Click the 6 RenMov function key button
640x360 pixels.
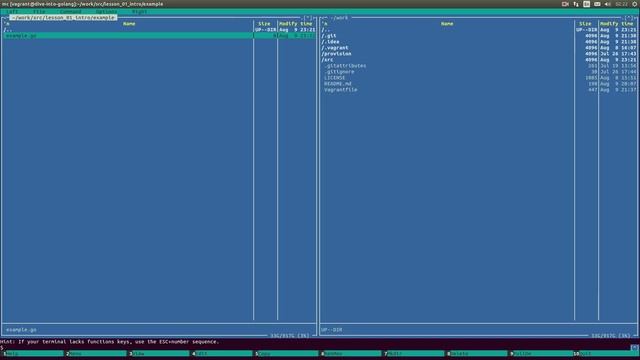click(351, 353)
